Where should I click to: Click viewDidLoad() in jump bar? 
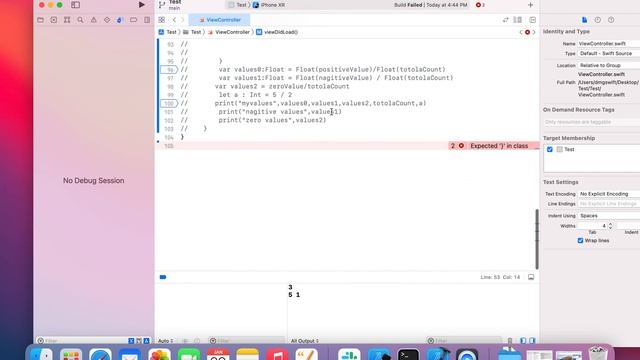pos(277,32)
